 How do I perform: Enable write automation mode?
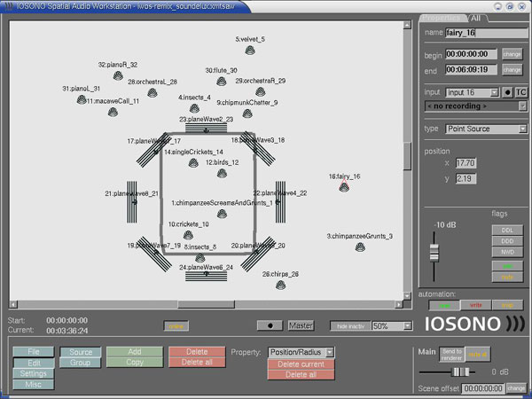475,305
